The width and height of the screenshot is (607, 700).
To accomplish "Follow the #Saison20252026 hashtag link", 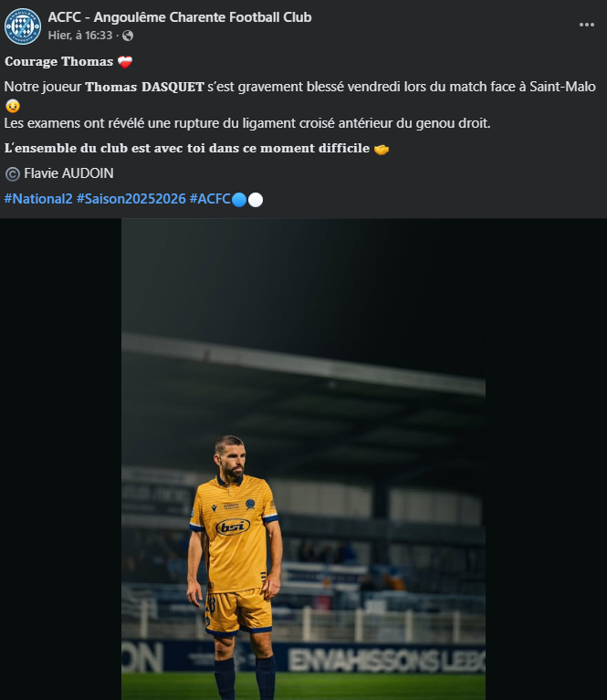I will point(131,199).
